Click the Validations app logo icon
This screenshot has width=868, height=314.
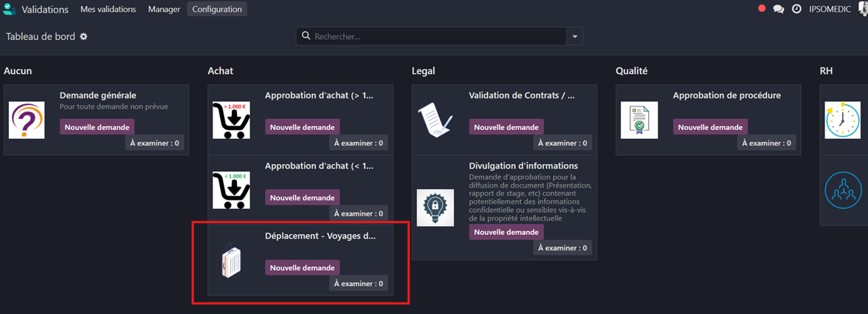point(10,10)
